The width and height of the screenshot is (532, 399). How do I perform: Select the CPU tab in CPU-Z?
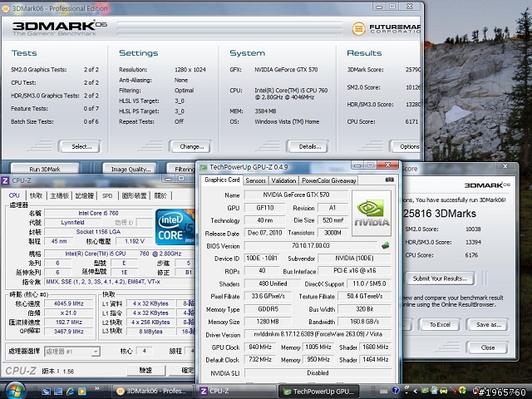(x=14, y=195)
